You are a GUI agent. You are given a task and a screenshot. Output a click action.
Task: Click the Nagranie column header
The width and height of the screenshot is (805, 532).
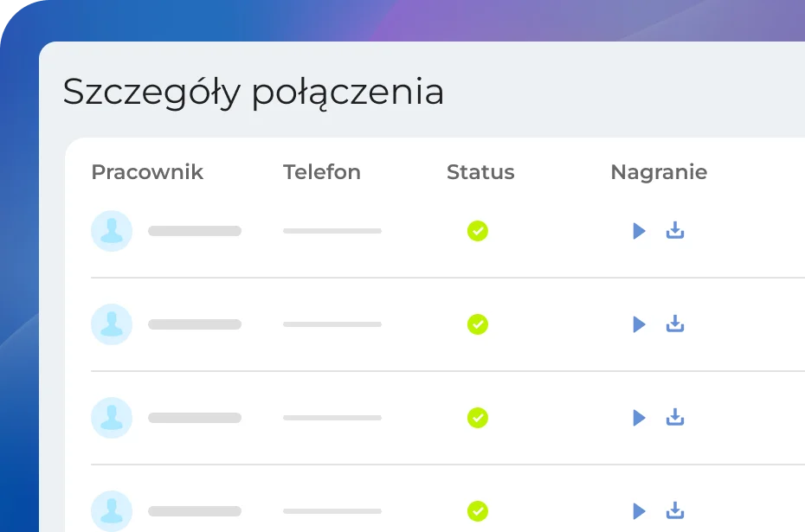coord(659,172)
